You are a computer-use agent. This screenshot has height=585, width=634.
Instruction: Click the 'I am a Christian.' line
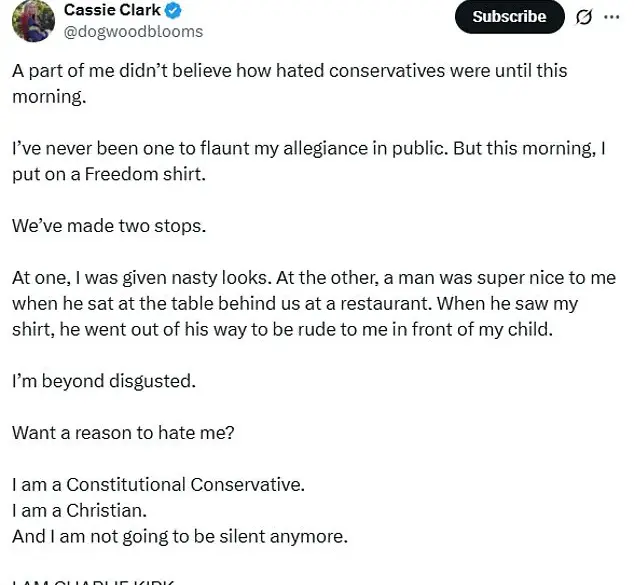[78, 511]
